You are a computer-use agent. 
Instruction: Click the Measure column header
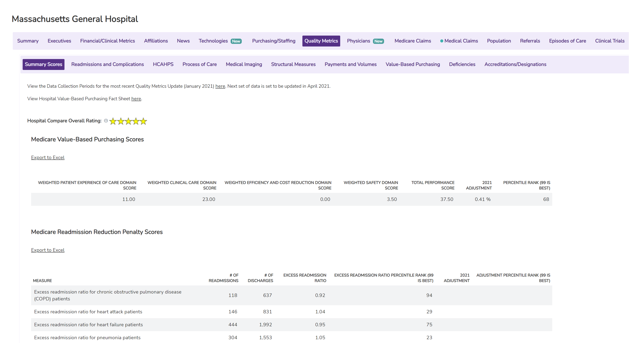coord(42,281)
